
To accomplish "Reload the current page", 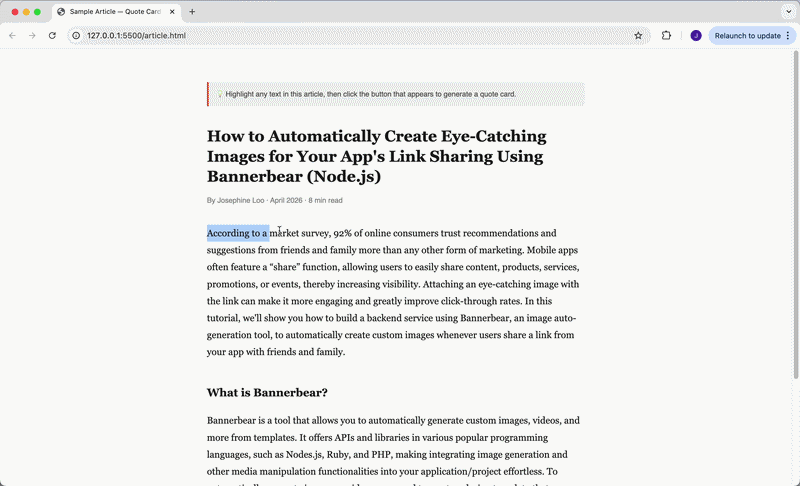I will (52, 36).
